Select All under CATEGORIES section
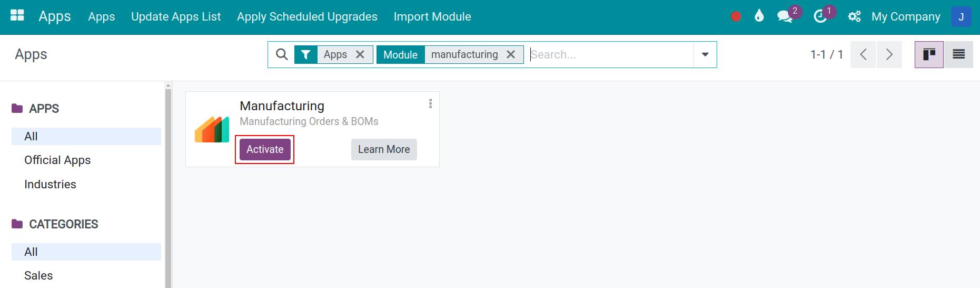The image size is (980, 288). (86, 252)
